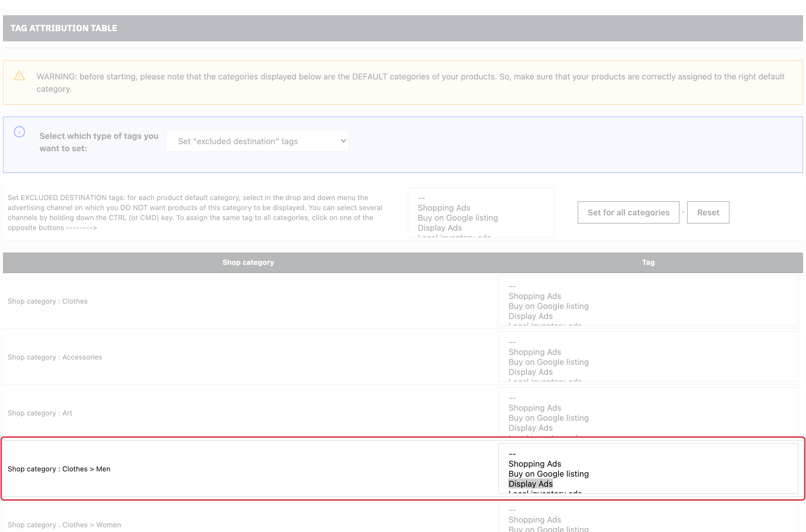This screenshot has height=532, width=806.
Task: Click TAG ATTRIBUTION TABLE heading
Action: (64, 28)
